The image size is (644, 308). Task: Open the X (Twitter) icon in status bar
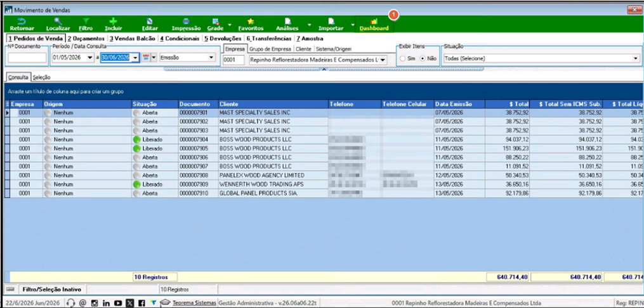click(130, 303)
